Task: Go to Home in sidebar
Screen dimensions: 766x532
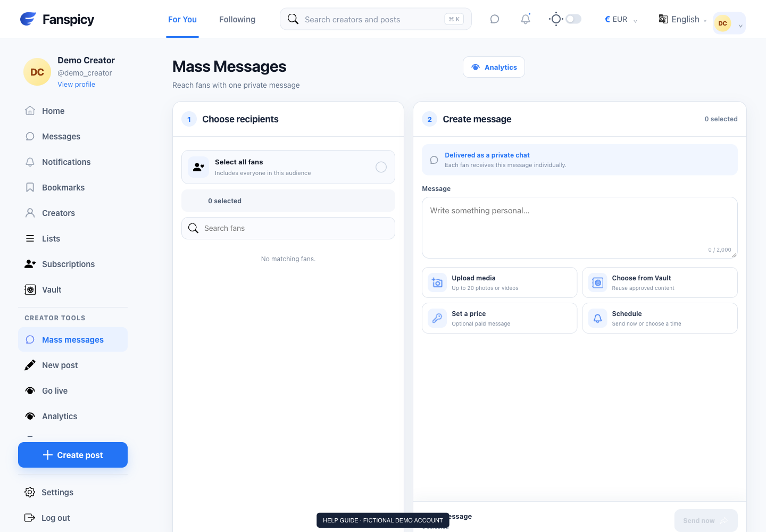Action: click(x=73, y=111)
